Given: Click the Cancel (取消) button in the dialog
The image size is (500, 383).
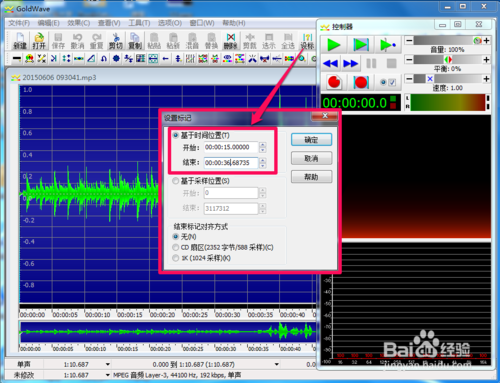Looking at the screenshot, I should click(x=311, y=158).
